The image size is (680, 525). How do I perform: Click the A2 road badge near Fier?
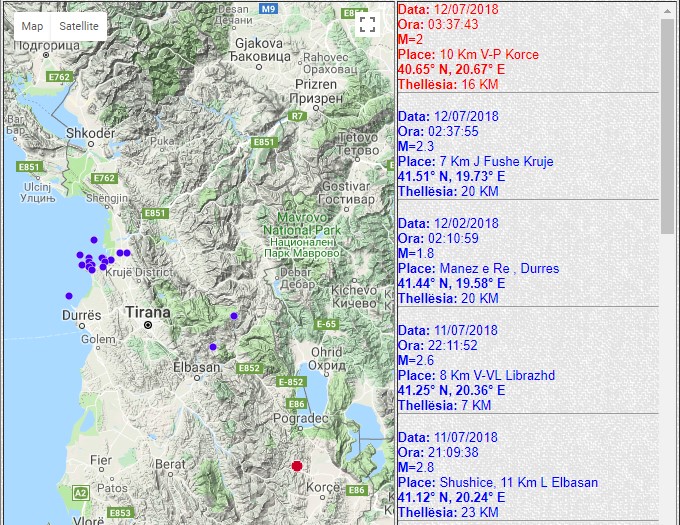point(81,493)
